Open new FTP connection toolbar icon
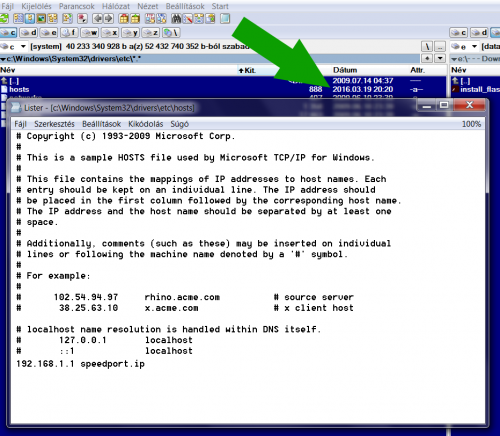The image size is (500, 436). pos(161,18)
